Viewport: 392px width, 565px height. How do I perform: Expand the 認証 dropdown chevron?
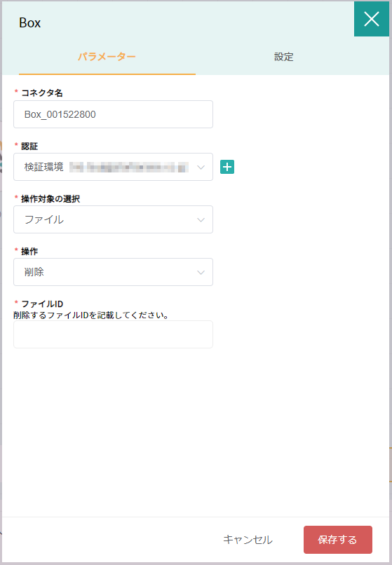tap(201, 168)
